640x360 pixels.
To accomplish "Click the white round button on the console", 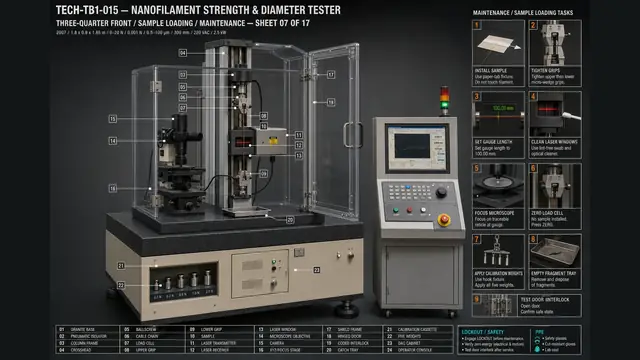I will coord(423,210).
